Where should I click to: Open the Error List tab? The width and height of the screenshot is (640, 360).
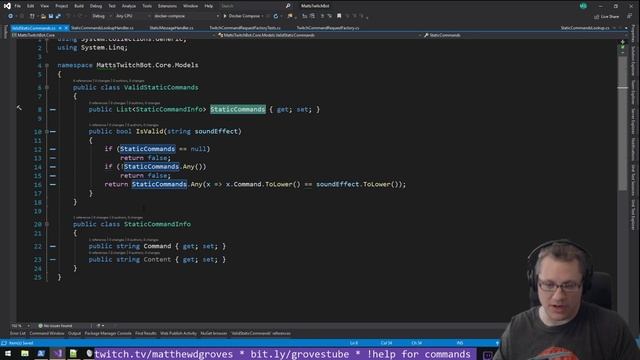(x=18, y=333)
